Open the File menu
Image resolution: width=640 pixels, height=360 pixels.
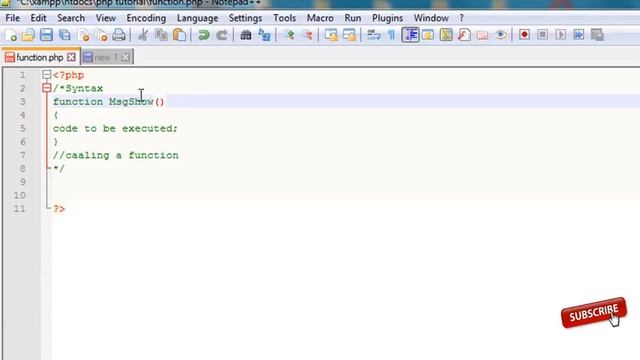[12, 18]
